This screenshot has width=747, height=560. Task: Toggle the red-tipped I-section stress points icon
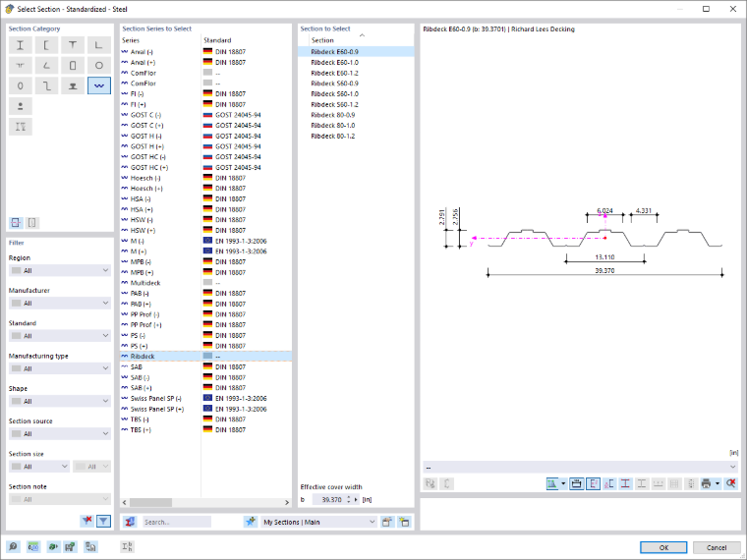[625, 483]
